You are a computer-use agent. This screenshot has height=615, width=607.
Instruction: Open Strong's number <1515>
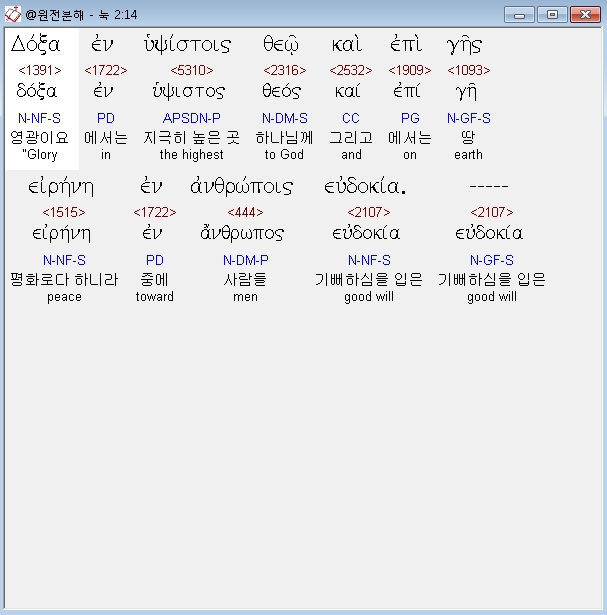click(64, 212)
